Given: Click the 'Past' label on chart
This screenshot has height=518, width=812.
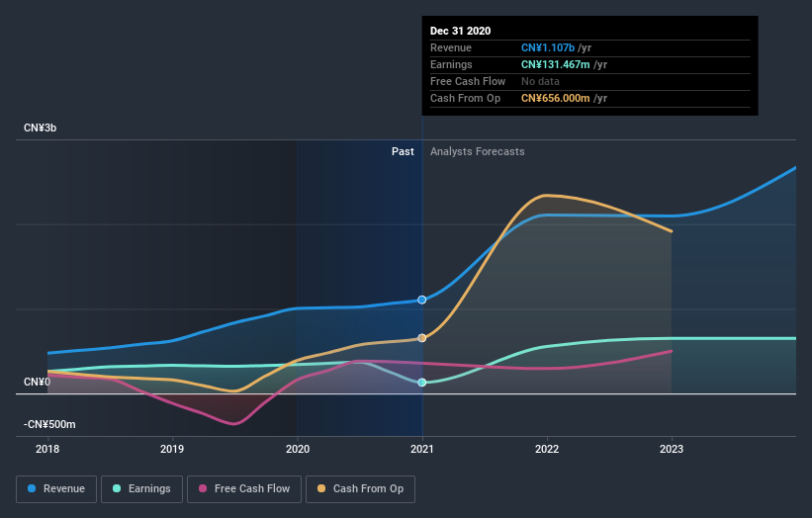Looking at the screenshot, I should 403,151.
